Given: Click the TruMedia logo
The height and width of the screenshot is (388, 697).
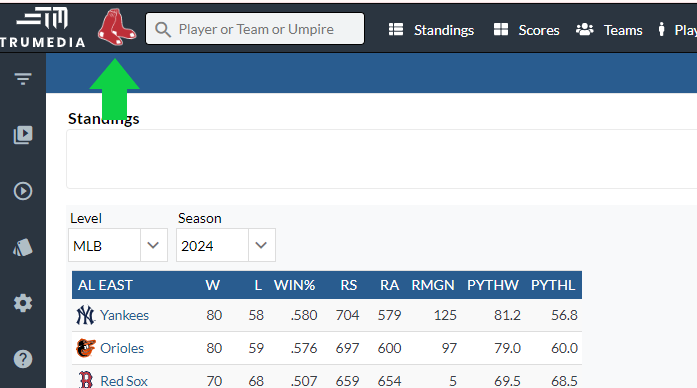Looking at the screenshot, I should click(x=43, y=28).
